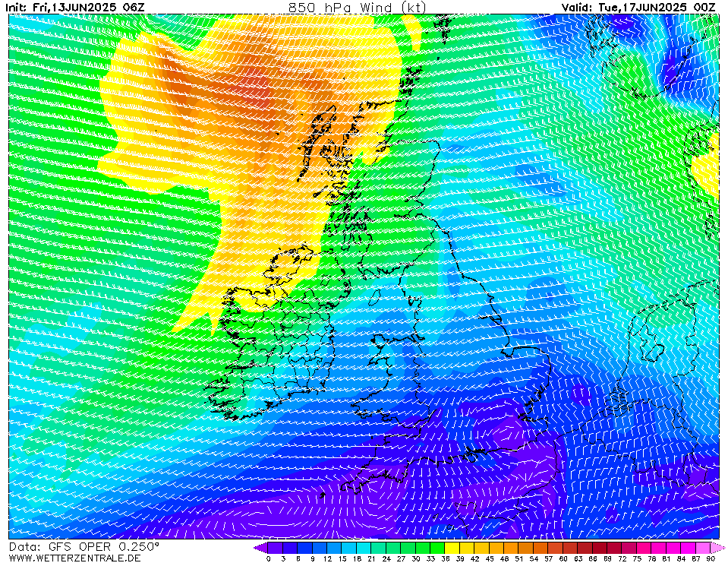Click the "90" label on the color scale
This screenshot has height=563, width=728.
point(711,558)
